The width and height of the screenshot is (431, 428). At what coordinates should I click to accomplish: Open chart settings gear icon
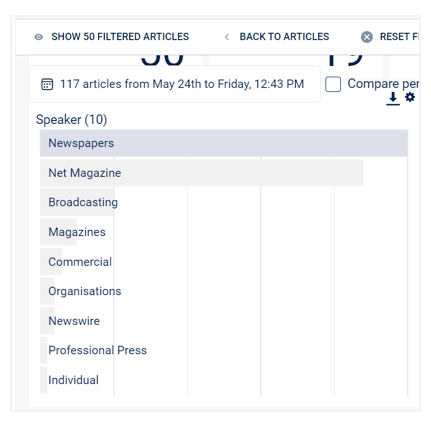point(410,97)
